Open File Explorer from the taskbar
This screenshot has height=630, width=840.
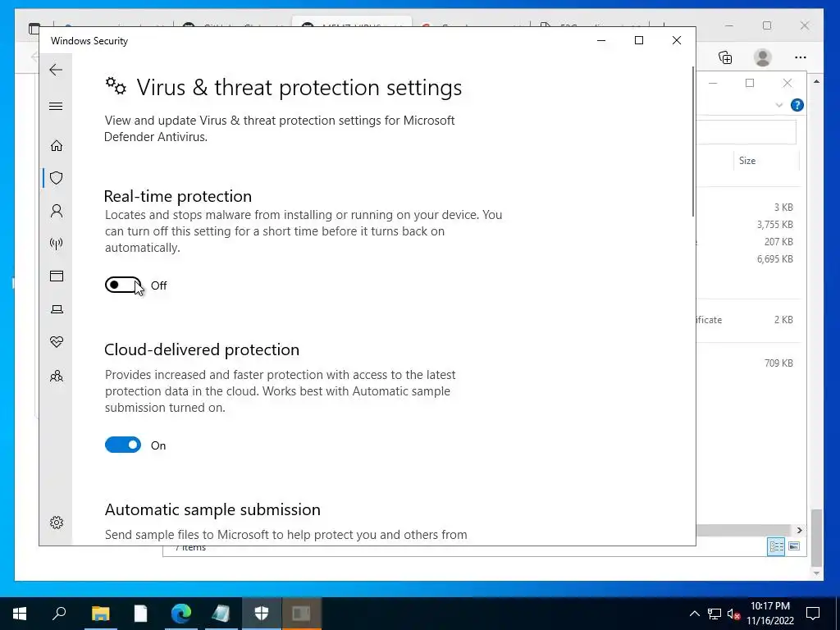coord(100,614)
